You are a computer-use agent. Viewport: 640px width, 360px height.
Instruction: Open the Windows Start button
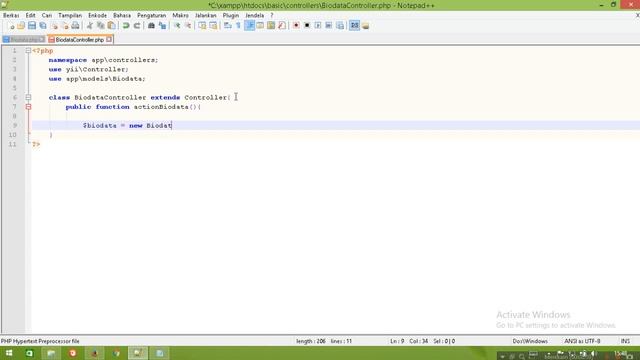click(x=9, y=353)
